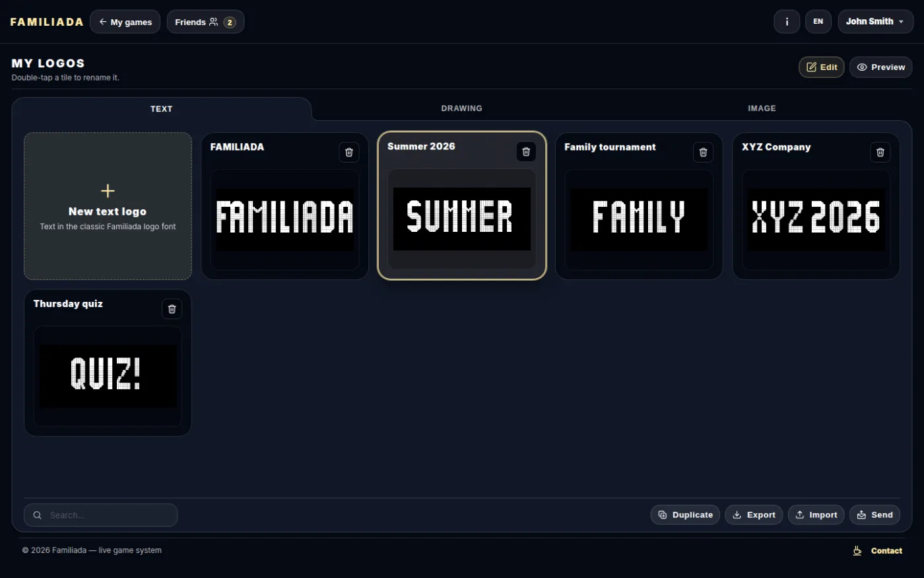
Task: Delete the FAMILIADA logo via trash icon
Action: pyautogui.click(x=349, y=153)
